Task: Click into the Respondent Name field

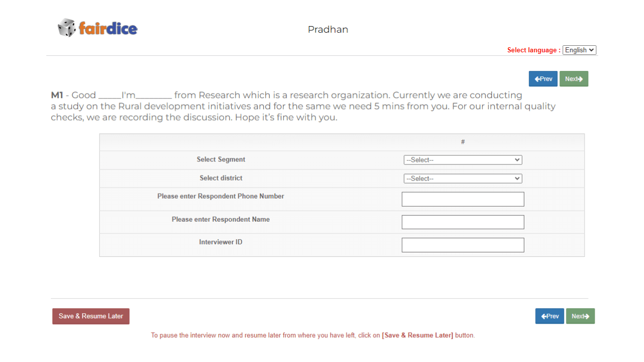Action: 462,222
